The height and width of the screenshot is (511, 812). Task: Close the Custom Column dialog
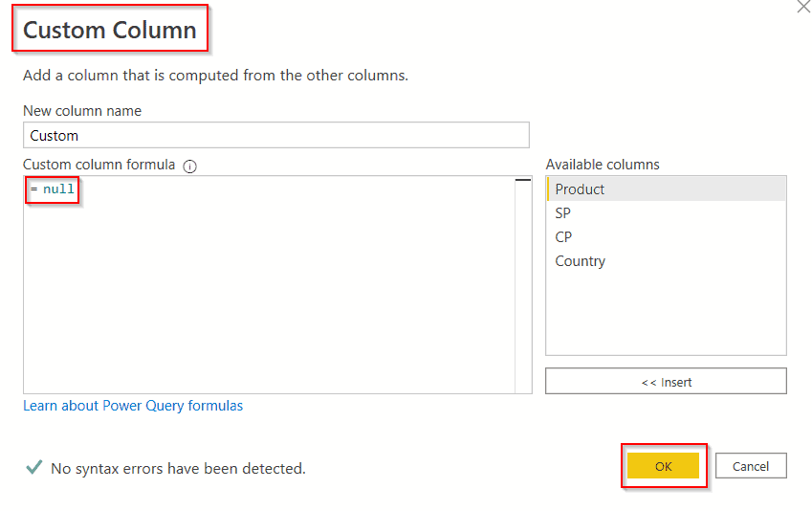803,6
